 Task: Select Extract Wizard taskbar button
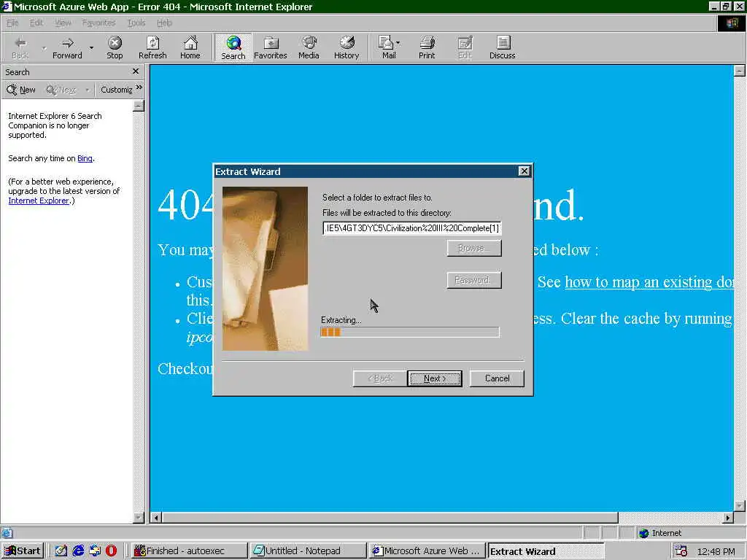point(546,551)
